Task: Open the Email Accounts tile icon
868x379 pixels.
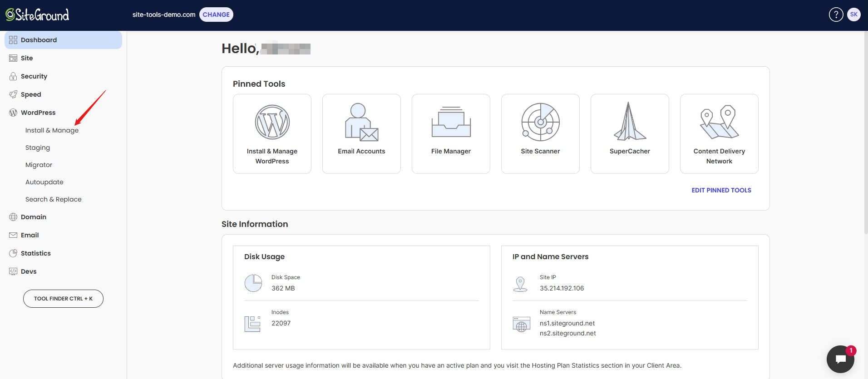Action: click(x=361, y=122)
